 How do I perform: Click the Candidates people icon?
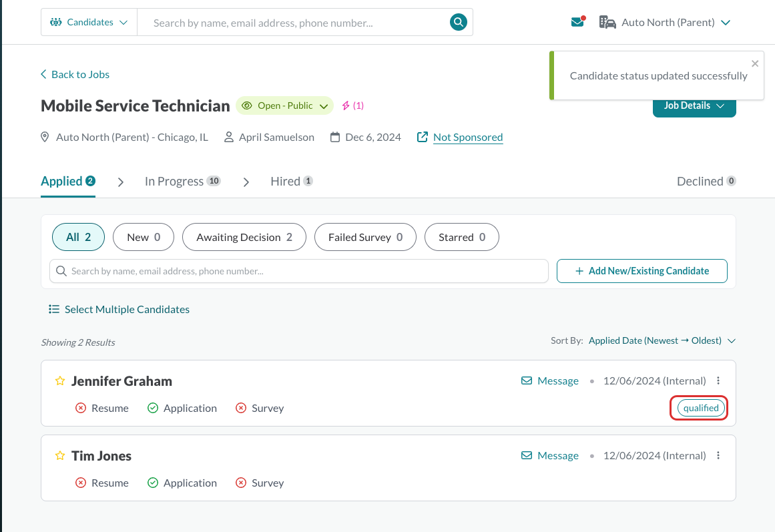tap(56, 22)
